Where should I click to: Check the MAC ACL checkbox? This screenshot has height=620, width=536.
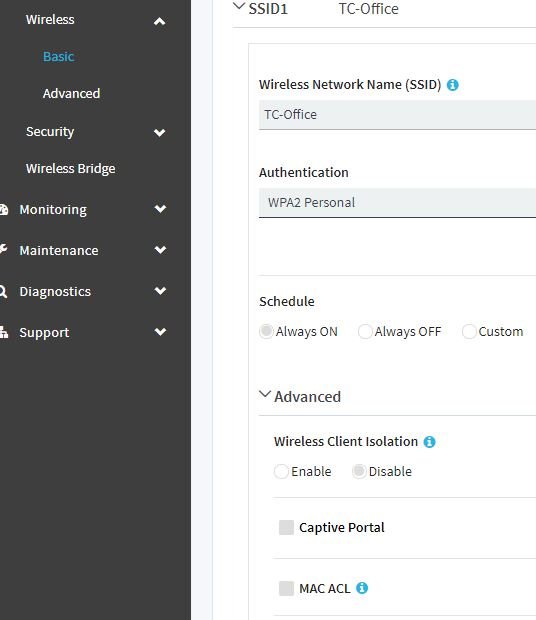(286, 588)
